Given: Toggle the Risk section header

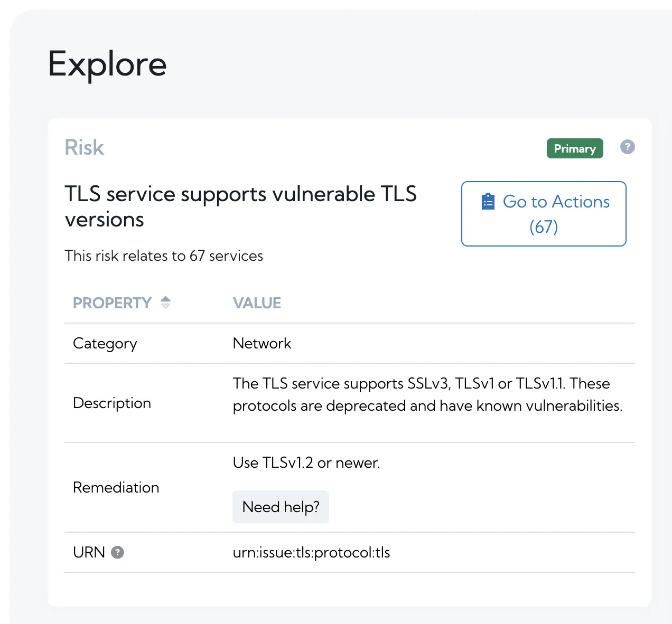Looking at the screenshot, I should pos(84,147).
